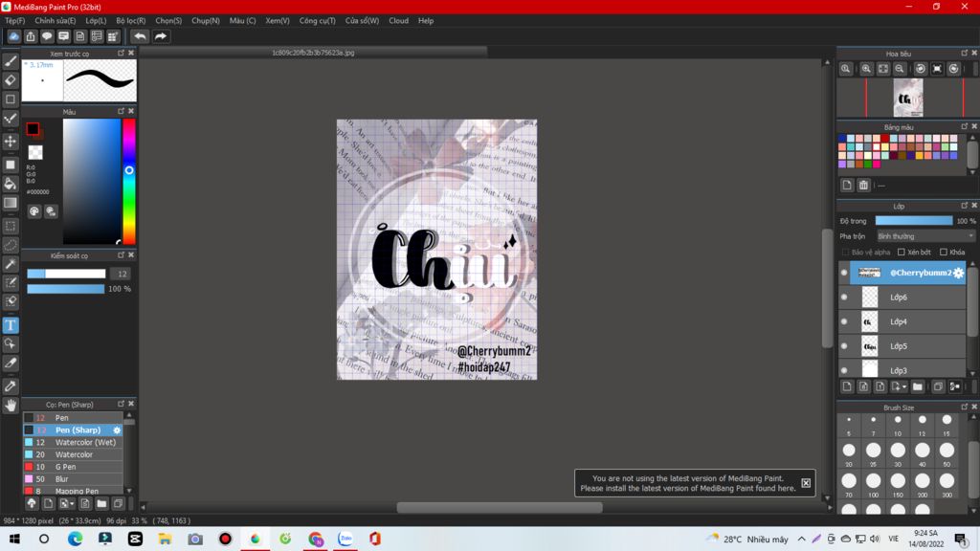Toggle visibility of Lớp5 layer
The width and height of the screenshot is (980, 551).
844,346
